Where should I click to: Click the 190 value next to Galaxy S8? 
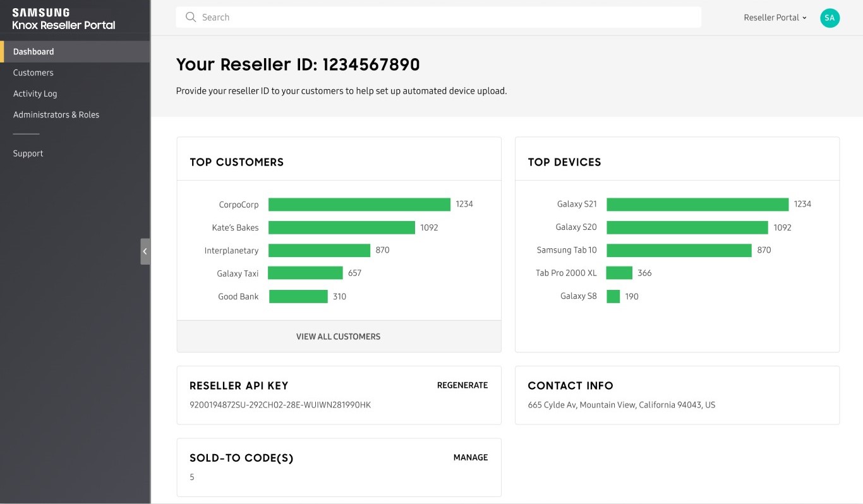tap(632, 296)
